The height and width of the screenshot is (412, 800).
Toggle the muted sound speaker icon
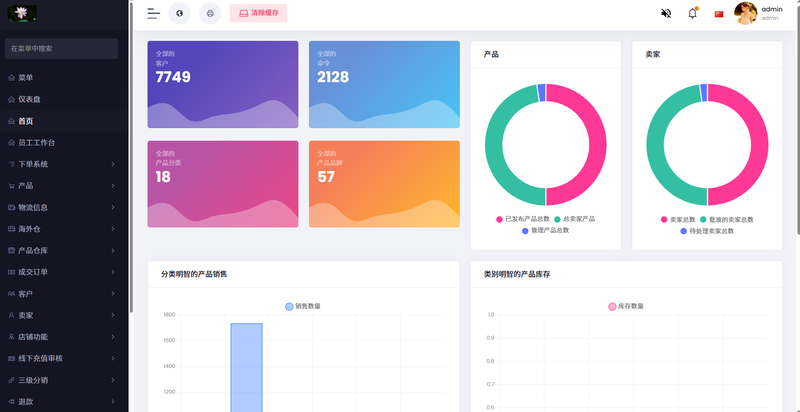point(666,14)
